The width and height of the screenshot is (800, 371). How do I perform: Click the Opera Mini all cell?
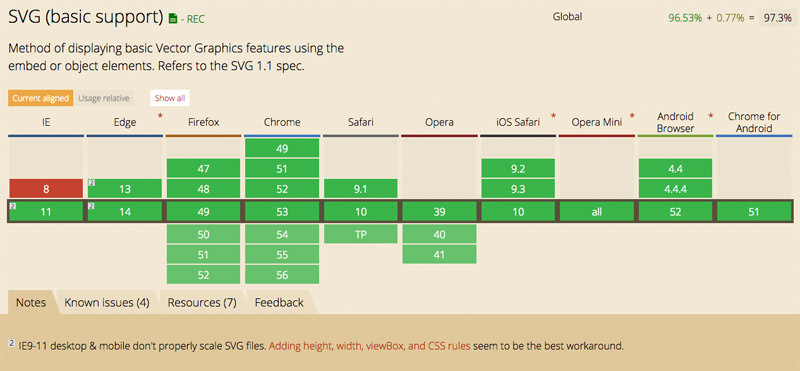pos(597,212)
